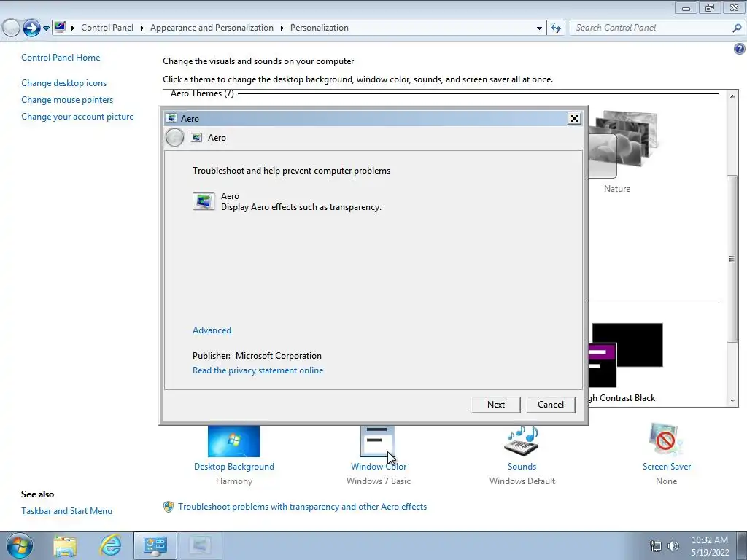747x560 pixels.
Task: Click the shield icon beside troubleshoot link
Action: click(169, 507)
